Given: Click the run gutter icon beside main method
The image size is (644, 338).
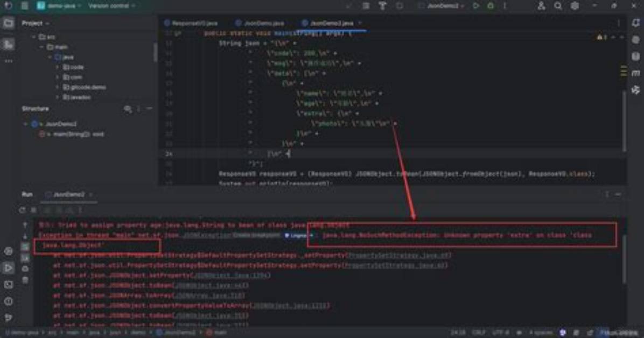Looking at the screenshot, I should click(x=178, y=34).
